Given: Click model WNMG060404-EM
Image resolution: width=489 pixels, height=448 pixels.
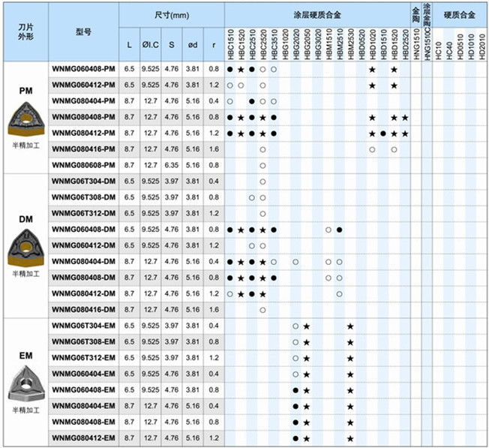Looking at the screenshot, I should tap(83, 374).
